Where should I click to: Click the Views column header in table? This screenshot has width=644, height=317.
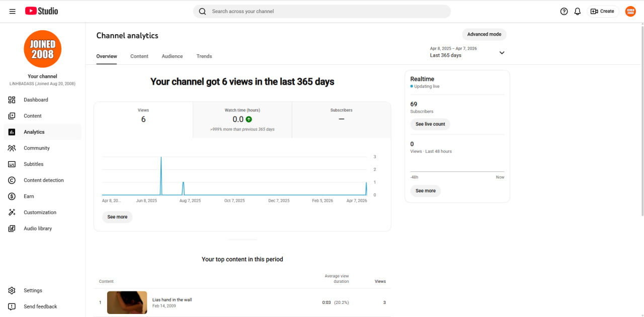[x=380, y=281]
